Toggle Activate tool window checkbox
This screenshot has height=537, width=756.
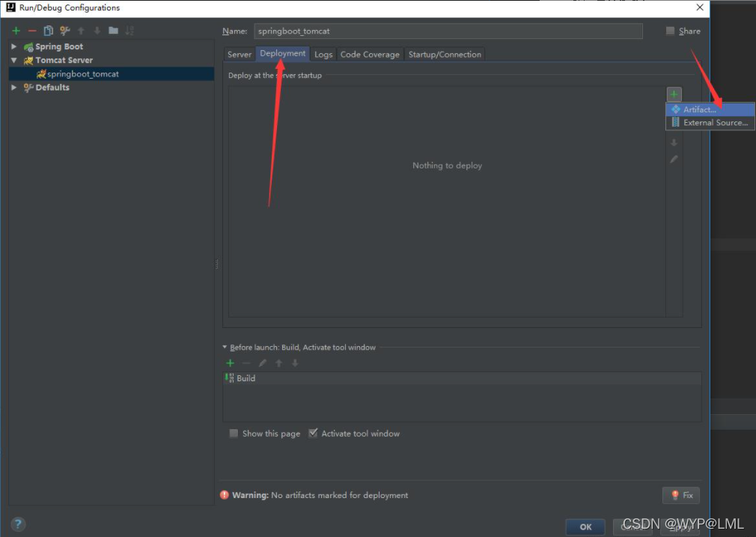[x=313, y=433]
